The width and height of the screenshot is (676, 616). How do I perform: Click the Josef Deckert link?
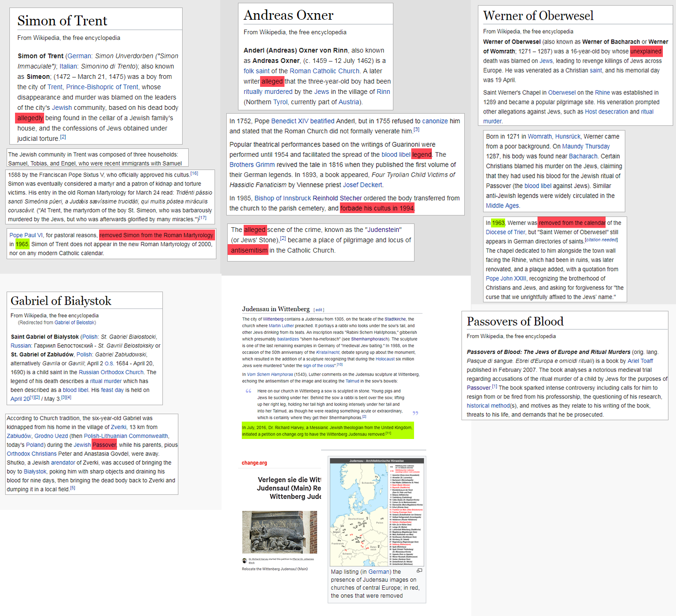click(363, 185)
